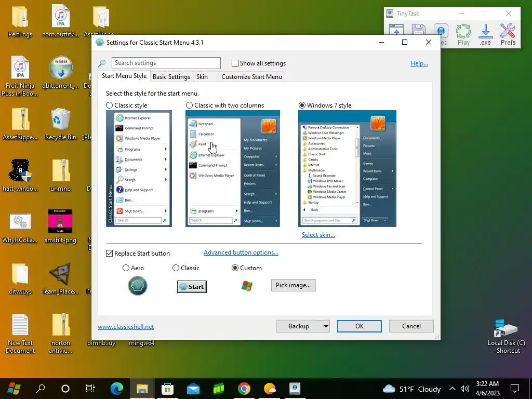Select the Classic start button option

tap(176, 268)
